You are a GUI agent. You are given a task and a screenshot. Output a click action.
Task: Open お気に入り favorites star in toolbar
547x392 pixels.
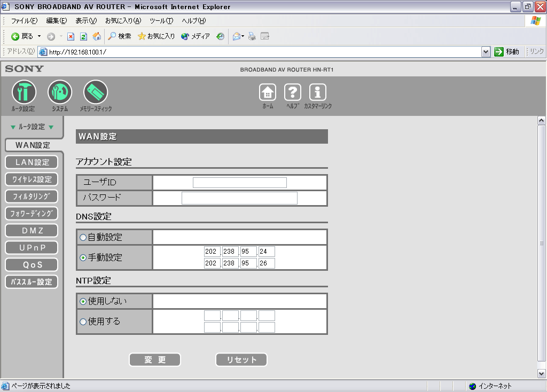[x=157, y=36]
